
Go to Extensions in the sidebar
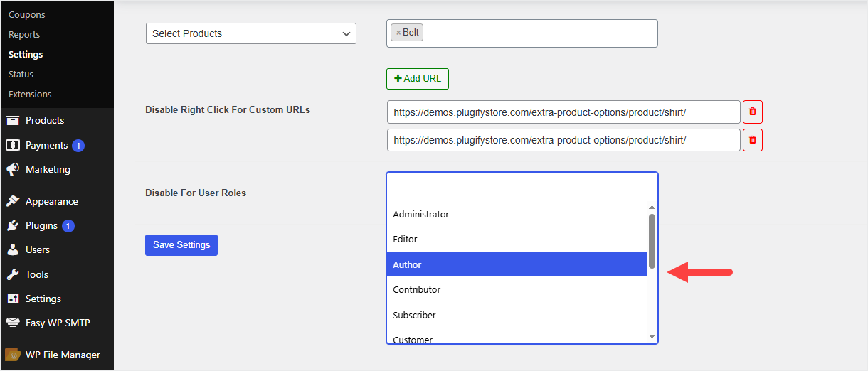point(30,94)
